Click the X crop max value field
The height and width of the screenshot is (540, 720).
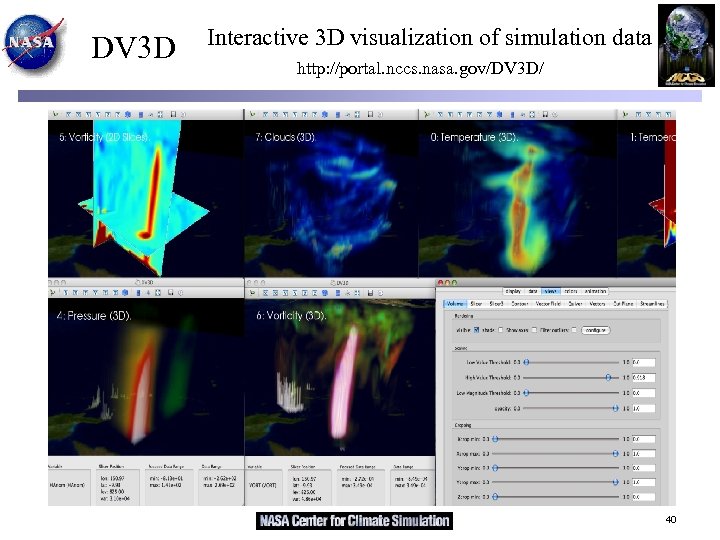643,453
